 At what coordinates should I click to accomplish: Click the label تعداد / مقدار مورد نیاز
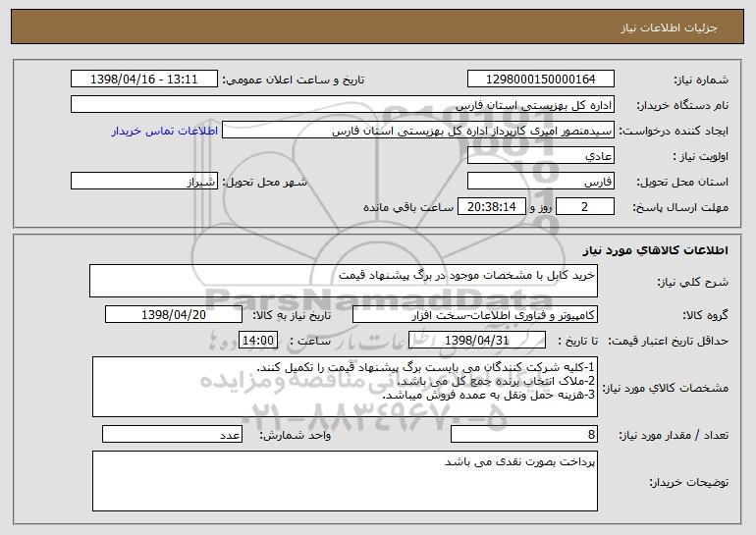(674, 435)
